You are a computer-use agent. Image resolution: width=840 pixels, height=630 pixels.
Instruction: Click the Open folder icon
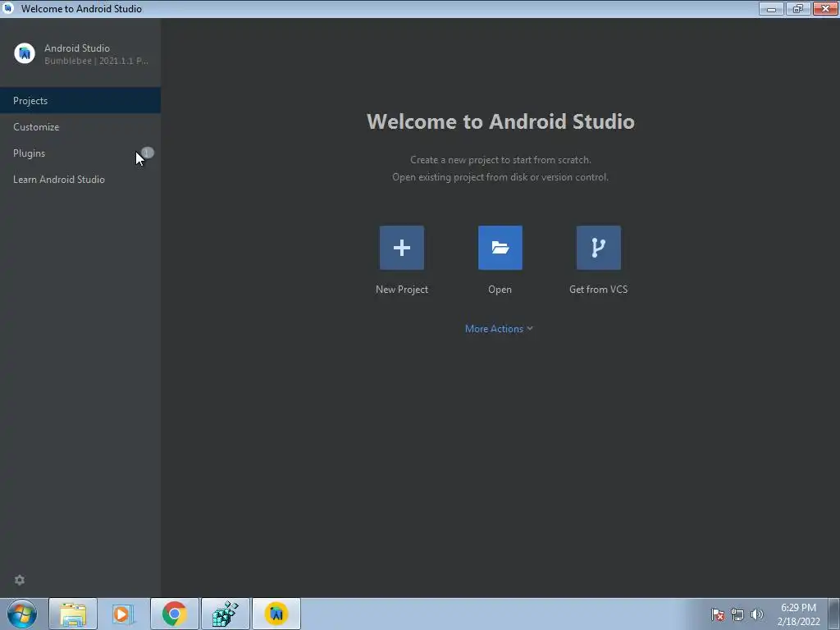[500, 248]
